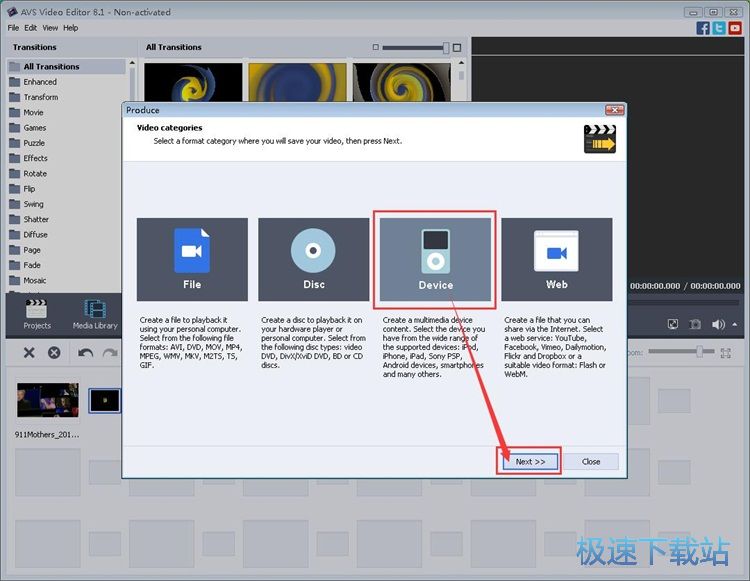
Task: Select the Movie transitions folder
Action: [x=33, y=112]
